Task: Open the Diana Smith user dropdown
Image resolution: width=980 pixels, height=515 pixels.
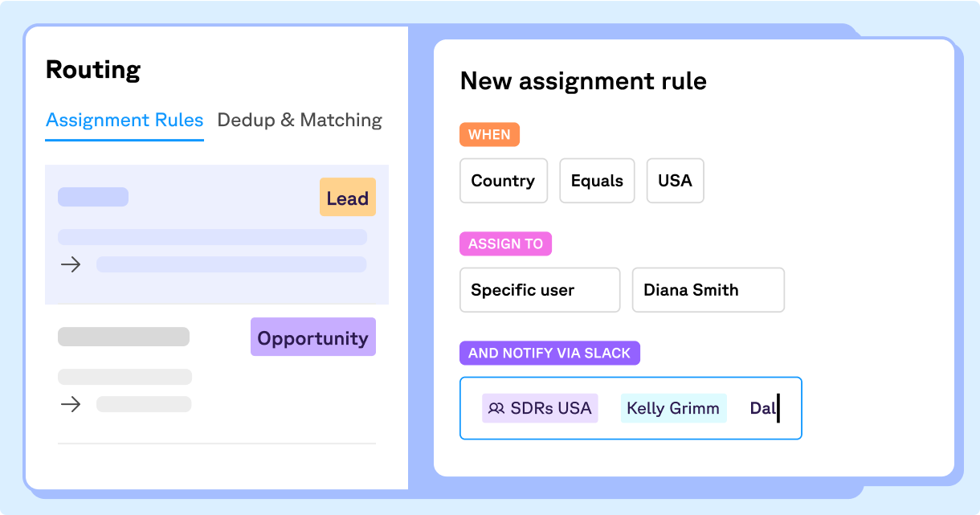Action: coord(708,290)
